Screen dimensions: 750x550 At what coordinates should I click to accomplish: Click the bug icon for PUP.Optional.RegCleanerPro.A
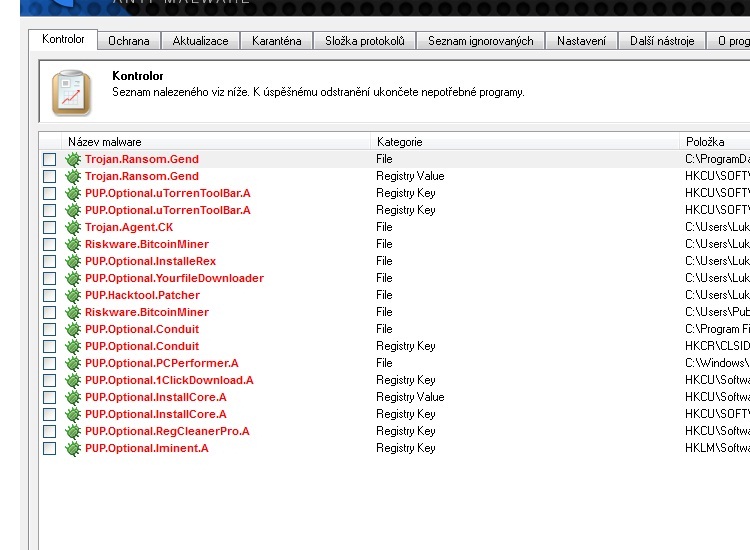click(73, 431)
